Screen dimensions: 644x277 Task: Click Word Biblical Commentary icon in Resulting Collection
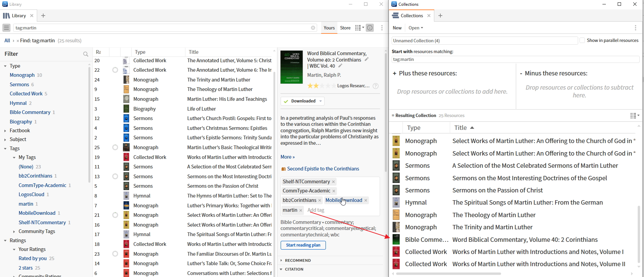[x=396, y=239]
